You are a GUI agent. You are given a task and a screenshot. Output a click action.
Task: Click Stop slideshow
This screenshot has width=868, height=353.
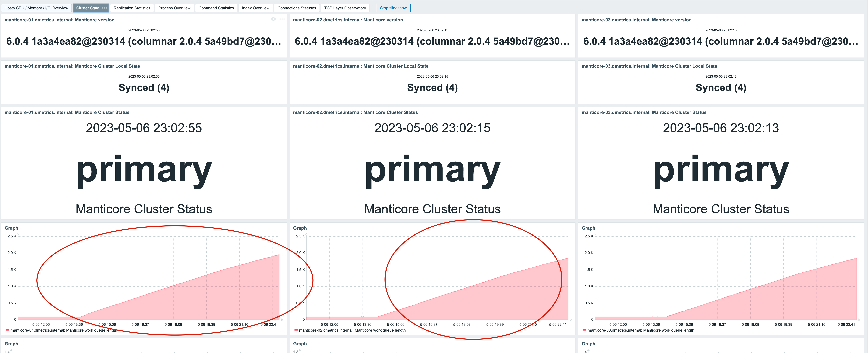tap(393, 8)
